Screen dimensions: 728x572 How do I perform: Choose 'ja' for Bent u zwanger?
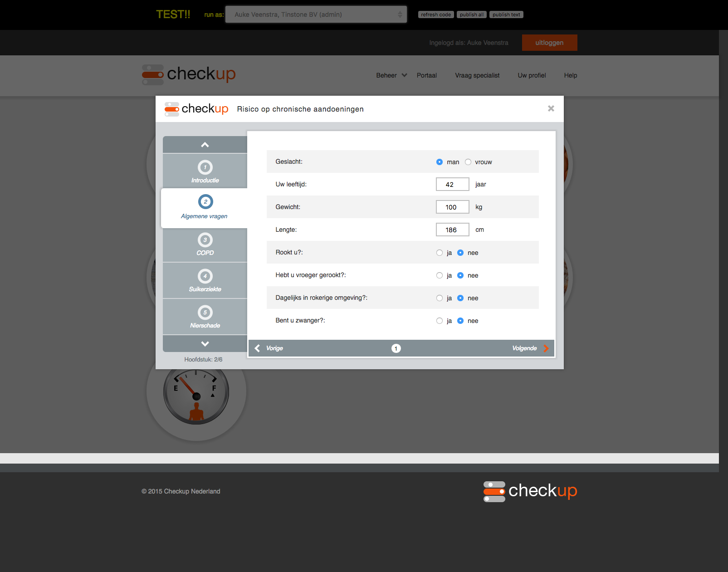[440, 321]
